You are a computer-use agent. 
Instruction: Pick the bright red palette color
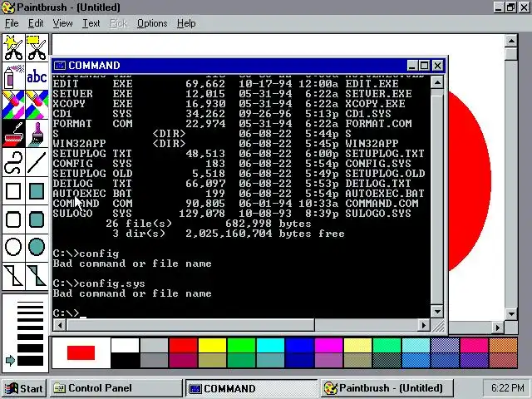point(183,346)
